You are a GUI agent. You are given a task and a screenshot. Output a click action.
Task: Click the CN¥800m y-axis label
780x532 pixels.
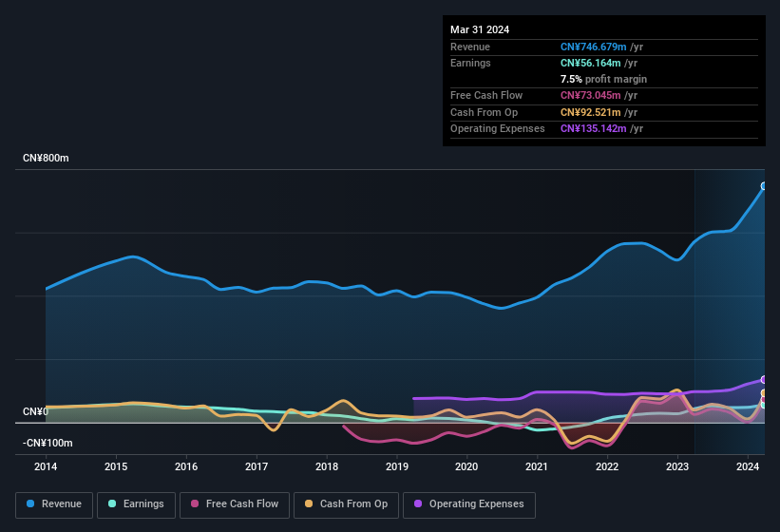coord(46,158)
